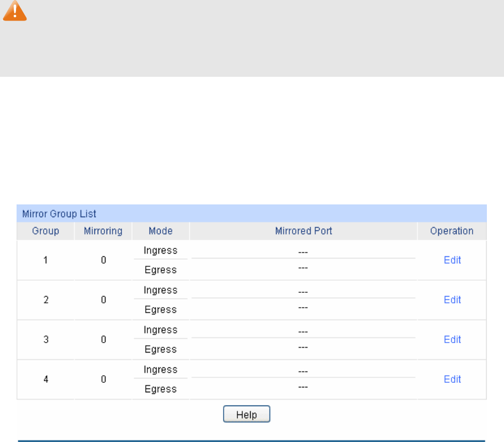Click the mirroring value for group 3
504x442 pixels.
tap(103, 339)
